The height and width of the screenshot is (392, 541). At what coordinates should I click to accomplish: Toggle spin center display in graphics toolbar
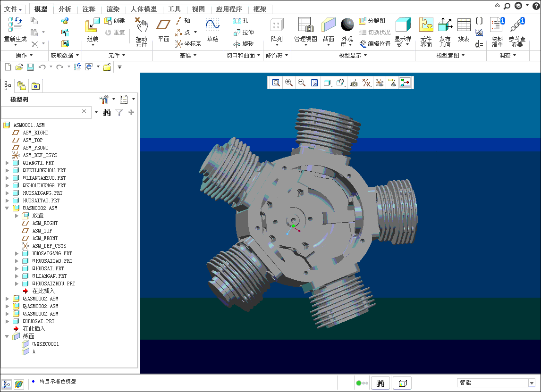[405, 83]
